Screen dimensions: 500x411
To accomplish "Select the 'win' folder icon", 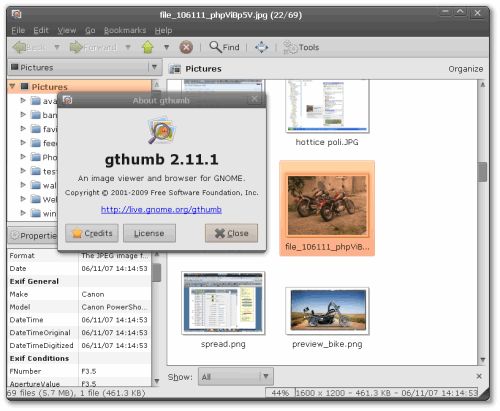I will tap(36, 213).
